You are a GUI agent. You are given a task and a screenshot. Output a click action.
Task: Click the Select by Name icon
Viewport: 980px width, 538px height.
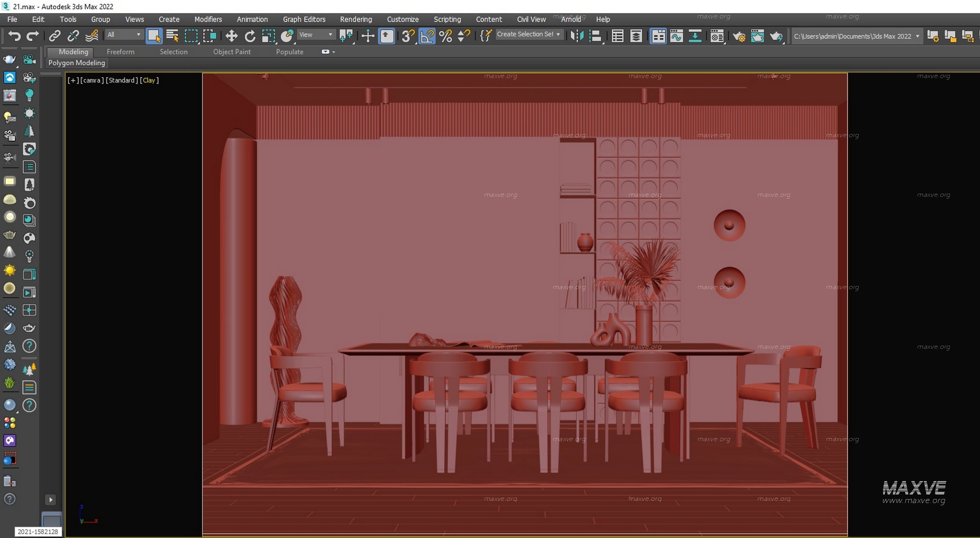click(x=172, y=36)
